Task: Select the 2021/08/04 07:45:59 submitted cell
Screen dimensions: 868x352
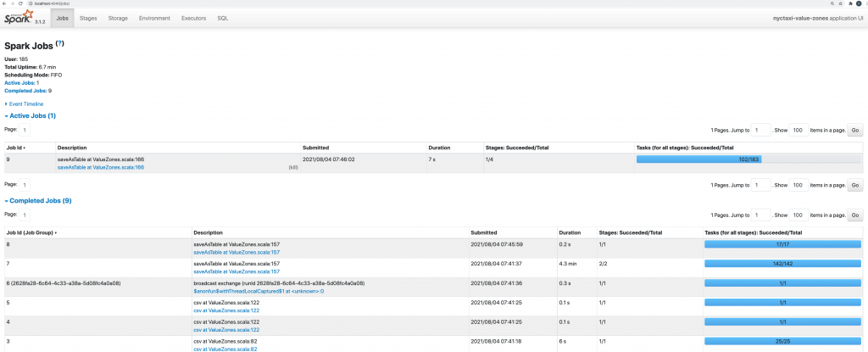Action: pyautogui.click(x=497, y=244)
